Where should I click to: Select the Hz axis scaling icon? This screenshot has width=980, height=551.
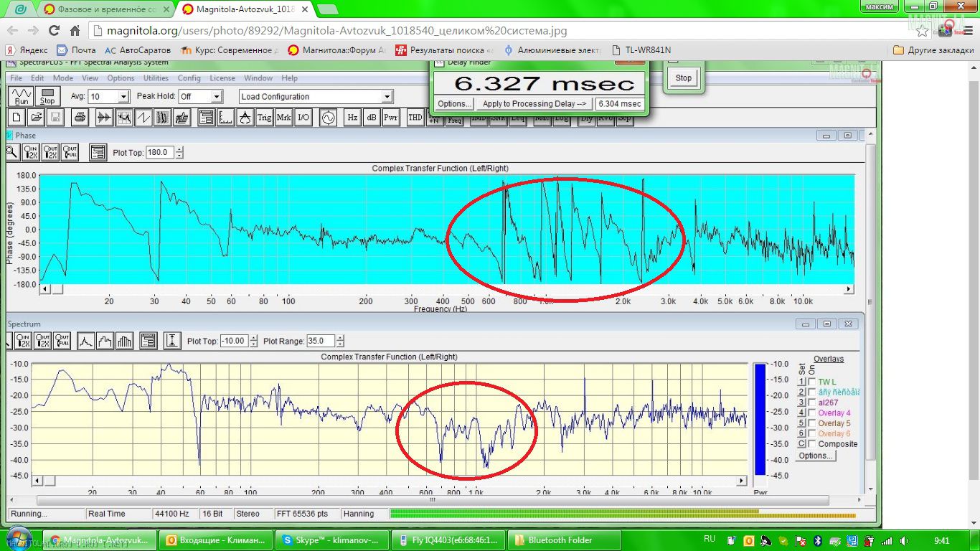(352, 118)
